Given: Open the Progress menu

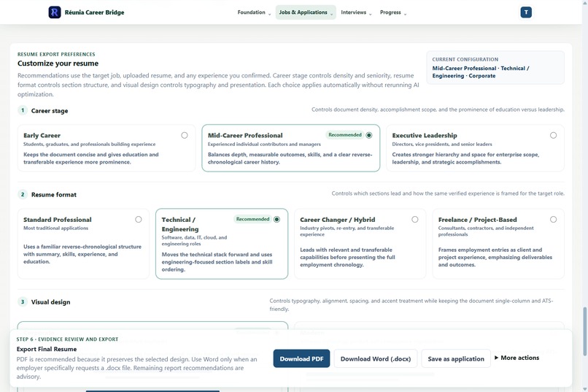Looking at the screenshot, I should (x=393, y=12).
